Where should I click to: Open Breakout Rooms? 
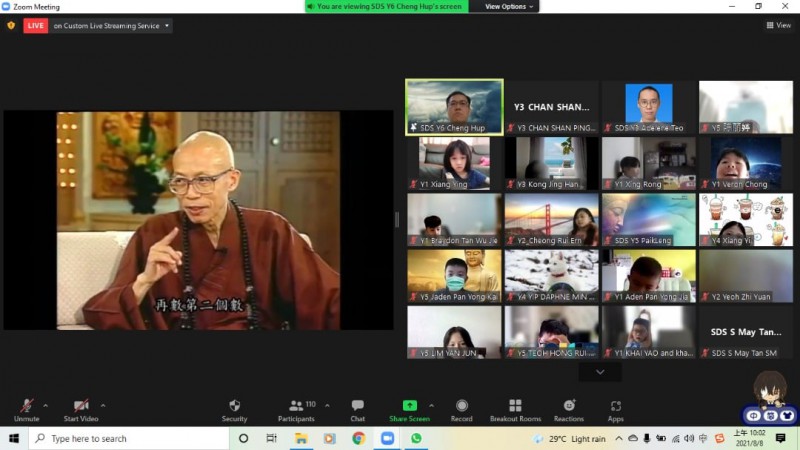515,406
